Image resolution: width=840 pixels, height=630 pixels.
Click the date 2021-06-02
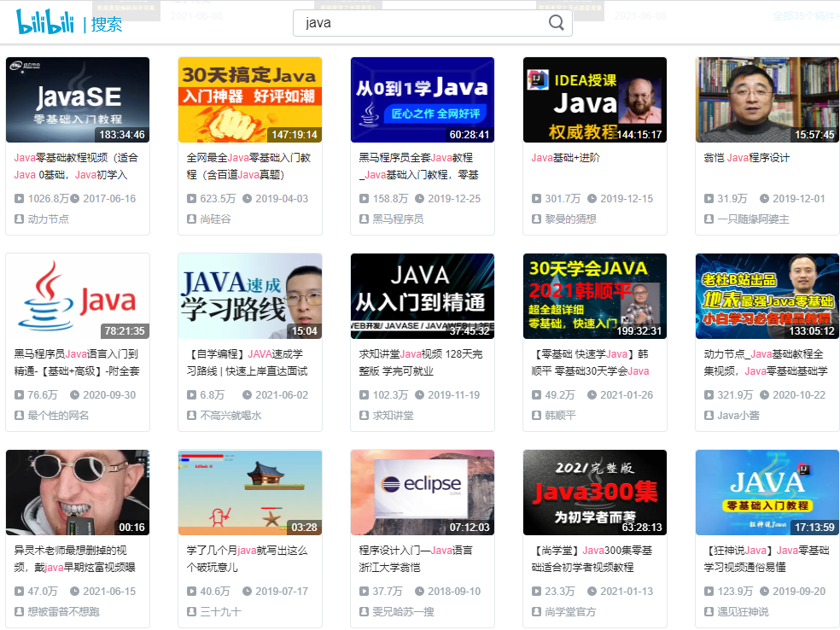(282, 395)
